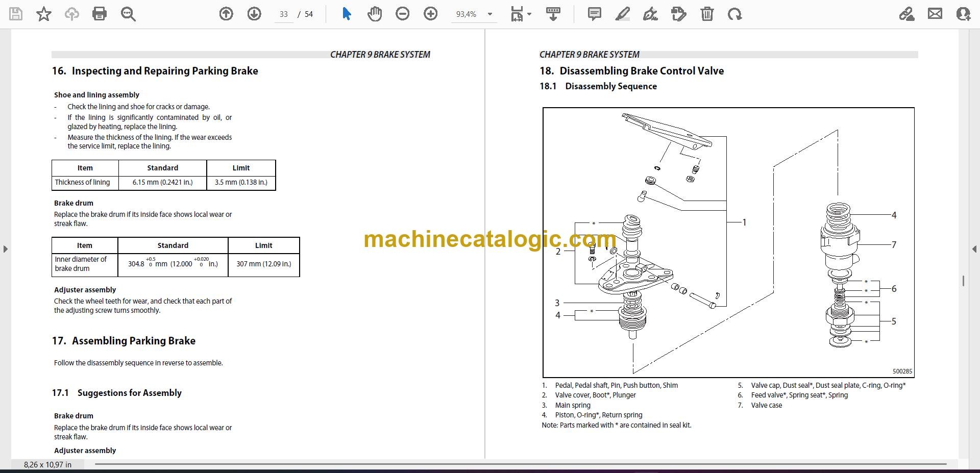Click the Print file icon

click(x=100, y=14)
